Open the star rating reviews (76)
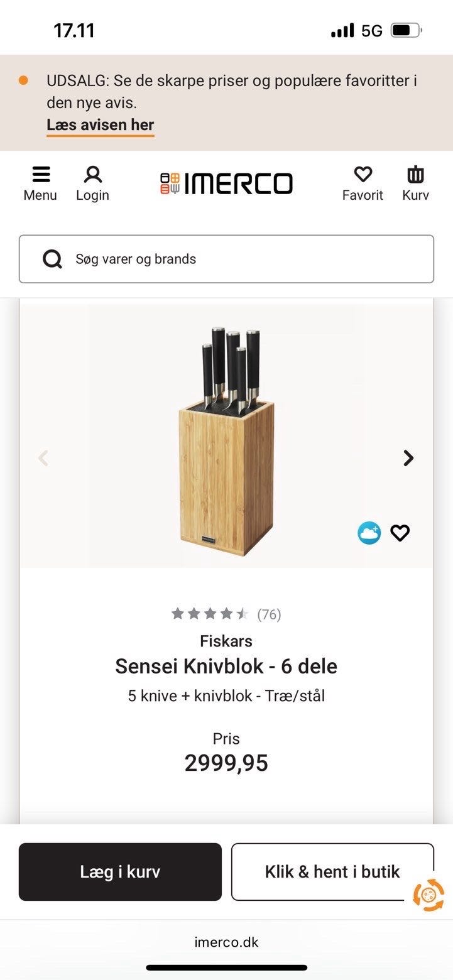This screenshot has width=453, height=980. click(226, 614)
